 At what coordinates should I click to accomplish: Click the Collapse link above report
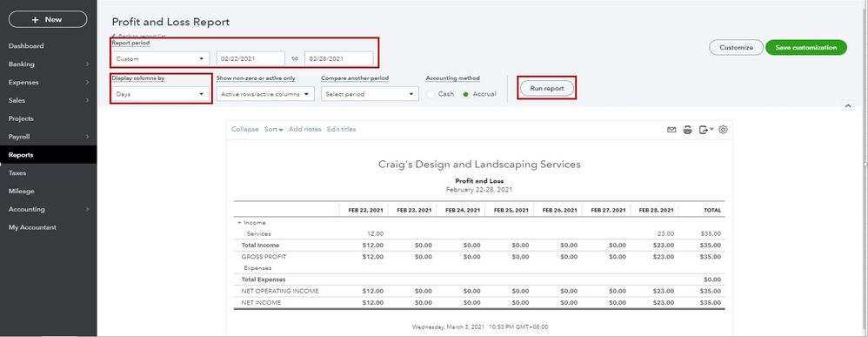244,129
